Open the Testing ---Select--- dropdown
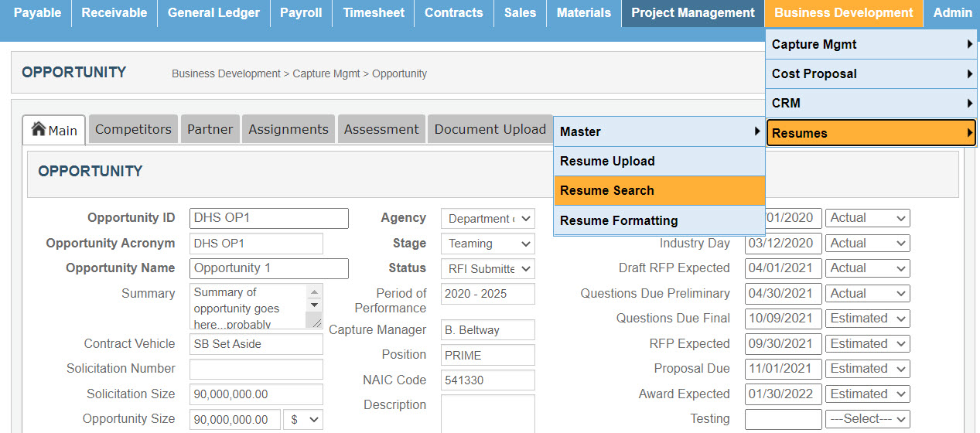 coord(867,419)
